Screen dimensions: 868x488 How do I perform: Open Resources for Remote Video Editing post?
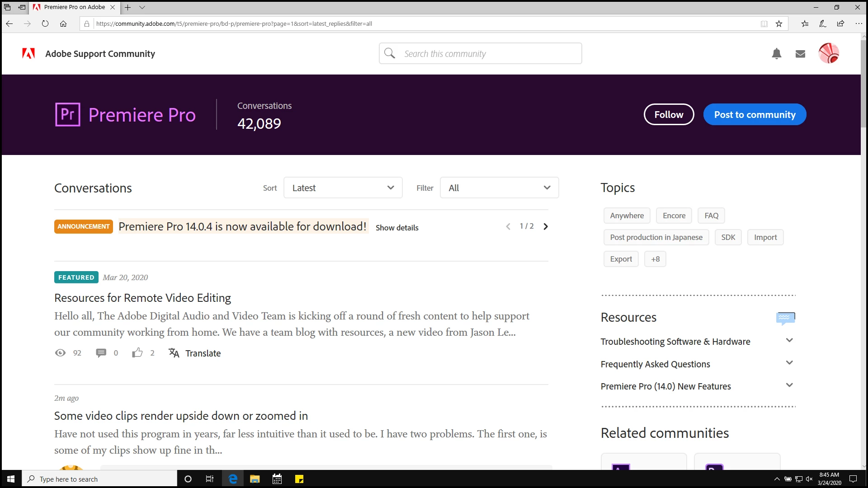(x=142, y=298)
